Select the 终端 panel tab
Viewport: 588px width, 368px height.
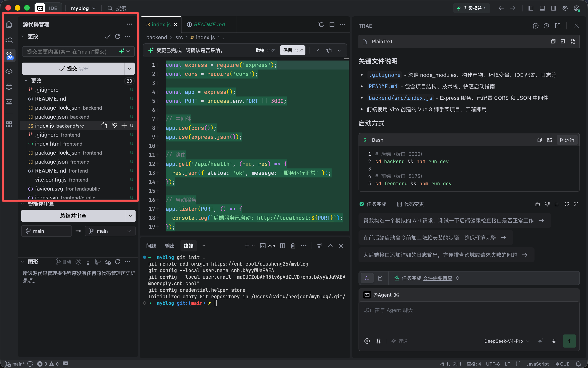pyautogui.click(x=189, y=246)
